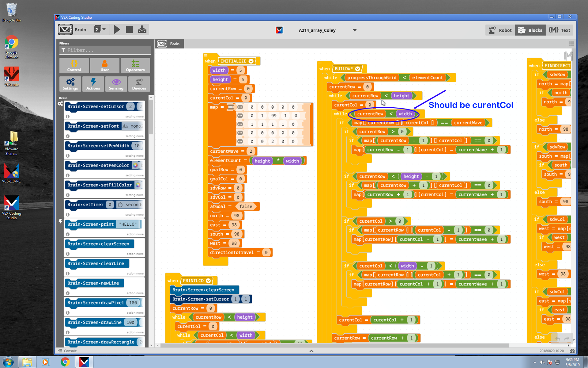Screen dimensions: 588x368
Task: Open info for Brain.Screen.clearScreen palette block
Action: click(68, 254)
